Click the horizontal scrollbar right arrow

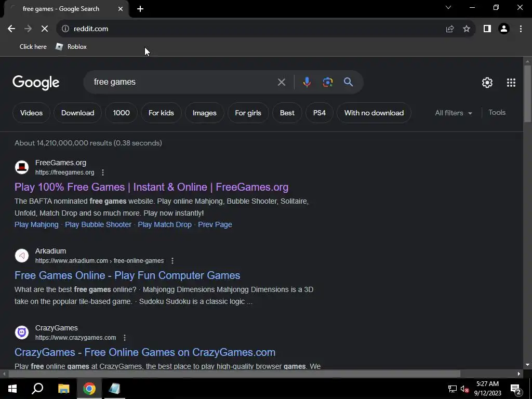(x=519, y=374)
